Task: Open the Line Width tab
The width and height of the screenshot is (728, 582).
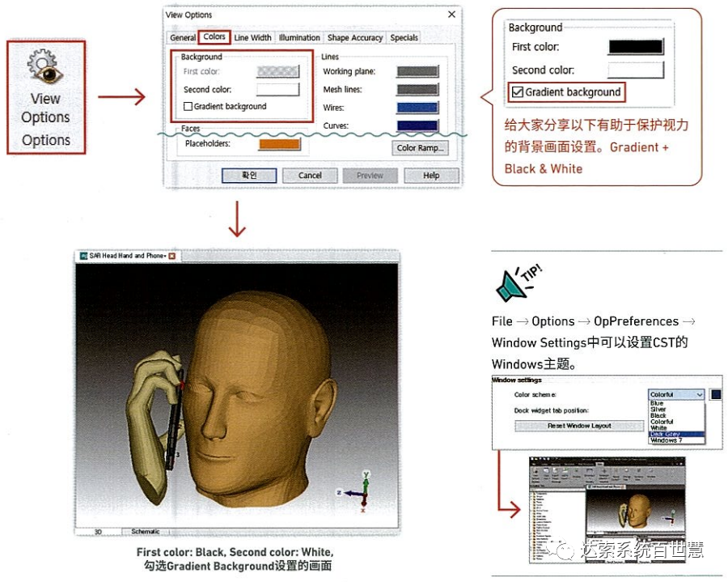Action: coord(252,37)
